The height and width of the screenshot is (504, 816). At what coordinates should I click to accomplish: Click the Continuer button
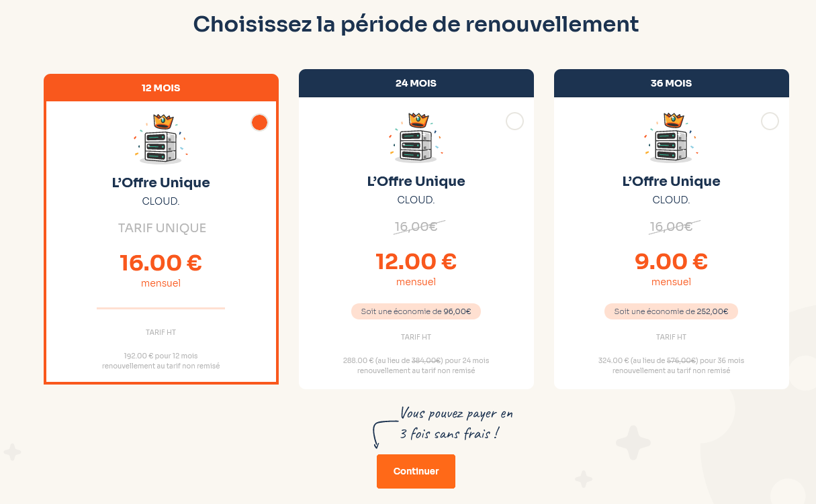coord(416,471)
